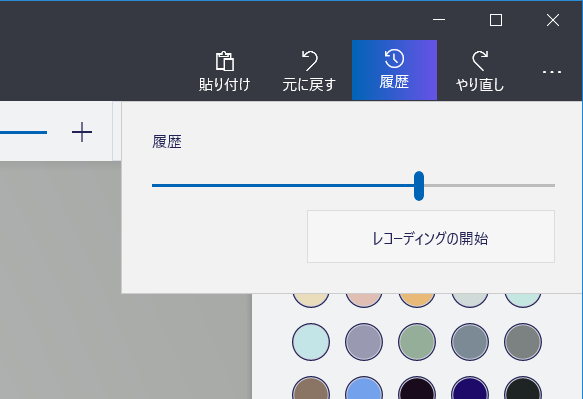Click the レコーディングの開始 button
Screen dimensions: 583x399
431,236
